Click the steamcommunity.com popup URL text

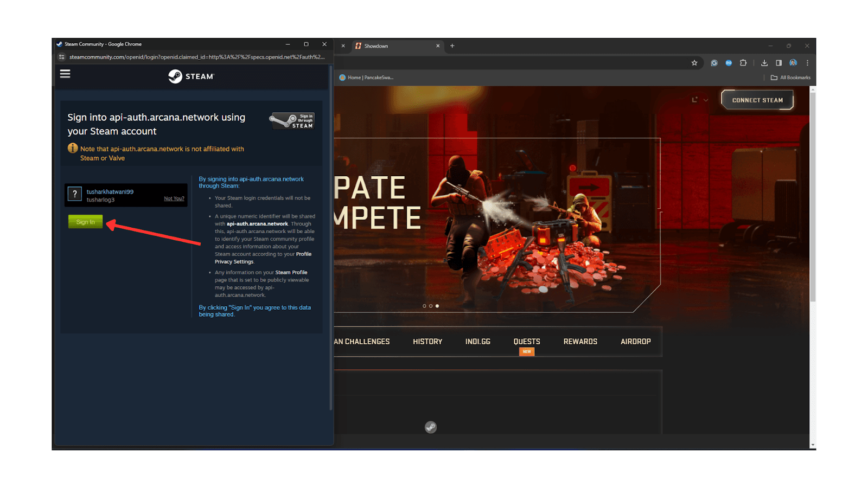coord(197,57)
